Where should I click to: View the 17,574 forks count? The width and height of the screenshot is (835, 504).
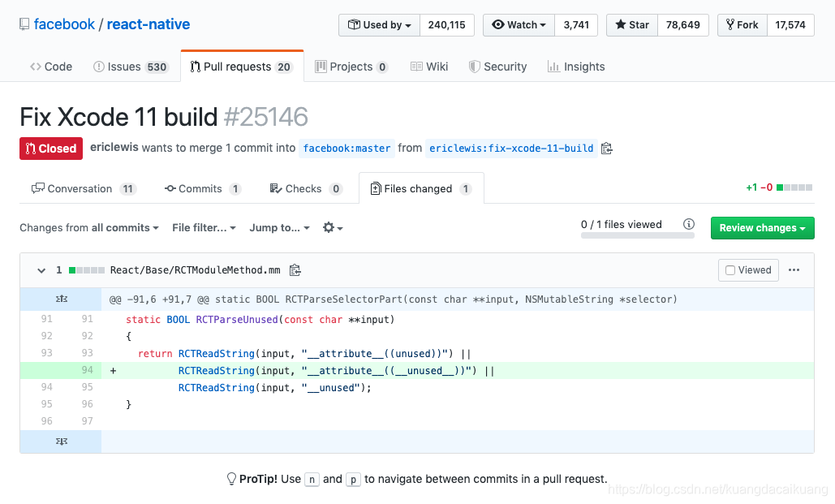click(790, 25)
